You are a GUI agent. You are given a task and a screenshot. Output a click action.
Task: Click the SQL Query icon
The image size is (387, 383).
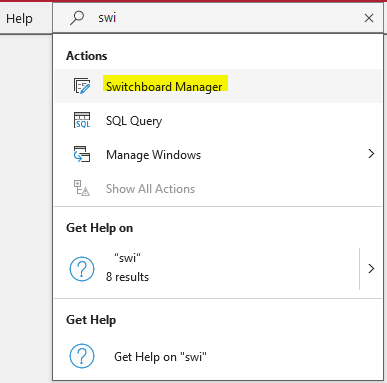tap(82, 120)
